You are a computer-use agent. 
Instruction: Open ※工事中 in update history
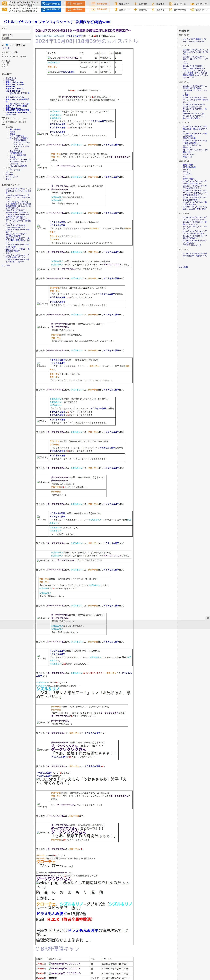[186, 95]
